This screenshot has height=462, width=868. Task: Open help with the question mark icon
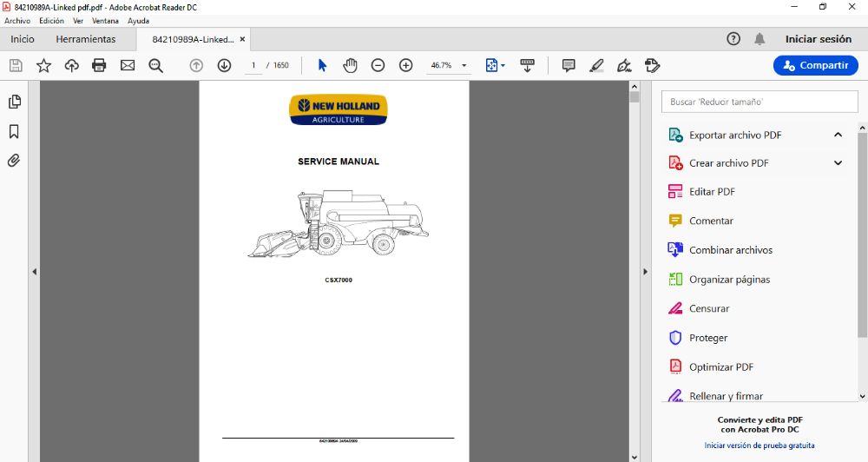(733, 39)
